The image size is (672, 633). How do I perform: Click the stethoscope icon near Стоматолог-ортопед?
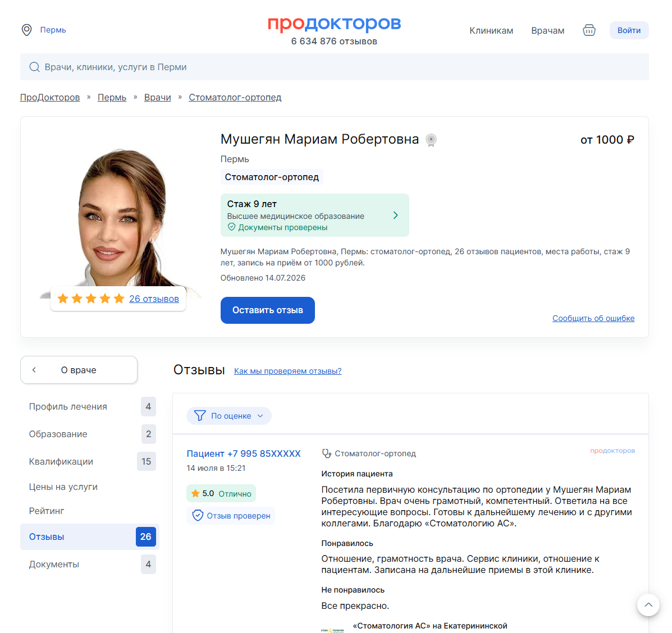coord(327,453)
